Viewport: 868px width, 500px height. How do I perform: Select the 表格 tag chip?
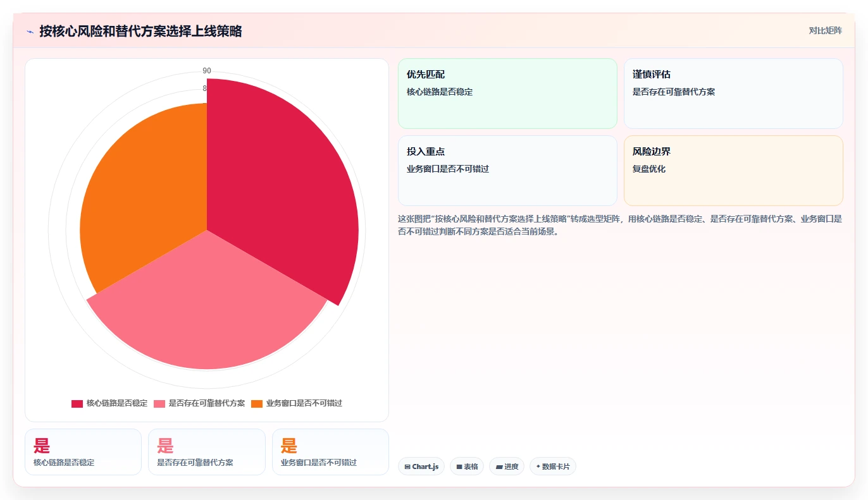click(467, 466)
